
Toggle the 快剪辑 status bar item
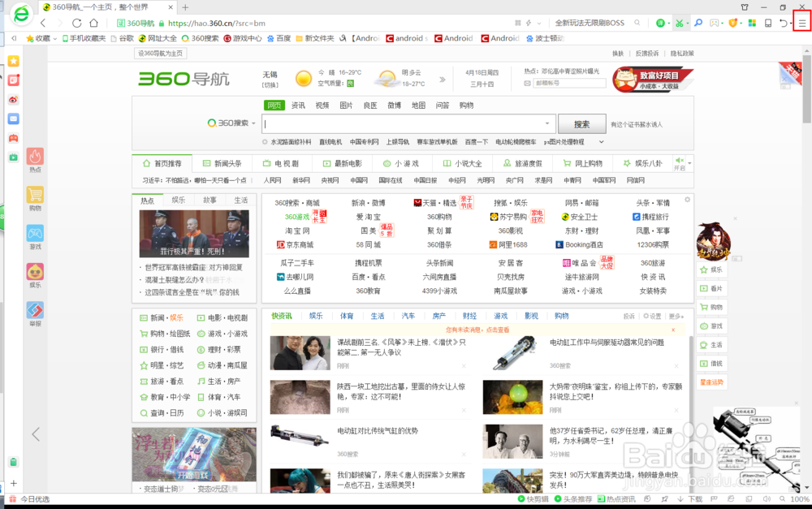pyautogui.click(x=533, y=499)
